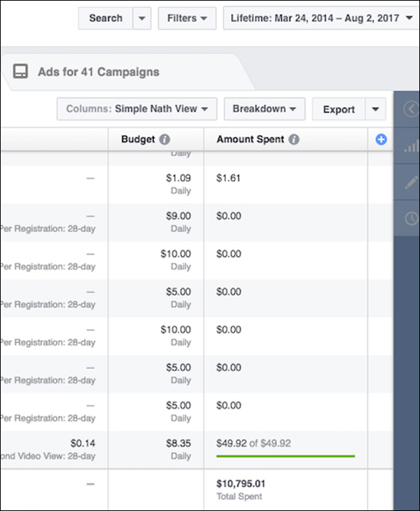The height and width of the screenshot is (511, 420).
Task: Sort by Budget column header
Action: [156, 139]
